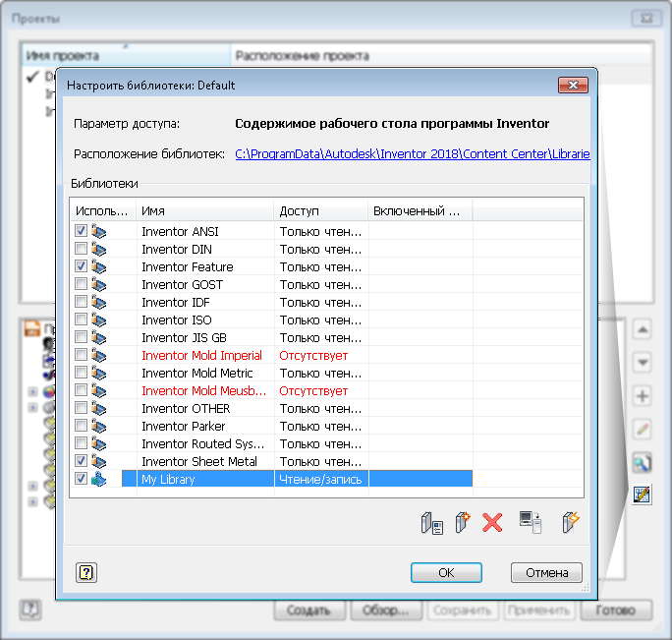Click 'Создать' button in Projects window

[309, 610]
